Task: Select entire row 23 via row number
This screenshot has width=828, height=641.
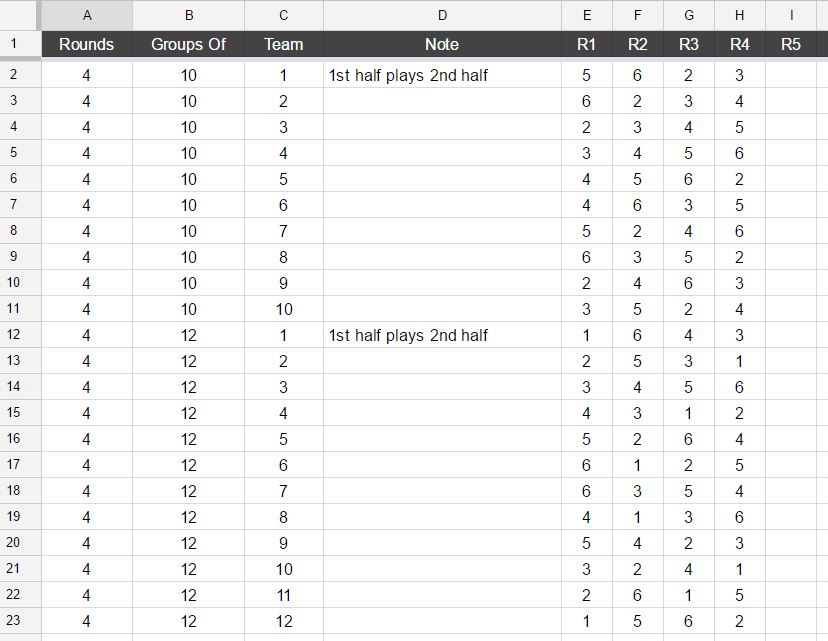Action: tap(14, 621)
